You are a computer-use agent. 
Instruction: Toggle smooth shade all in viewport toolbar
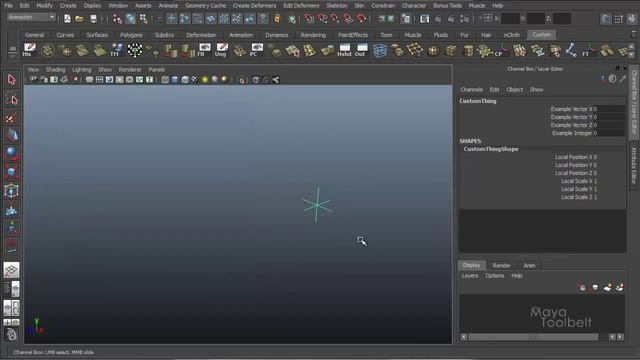tap(175, 80)
